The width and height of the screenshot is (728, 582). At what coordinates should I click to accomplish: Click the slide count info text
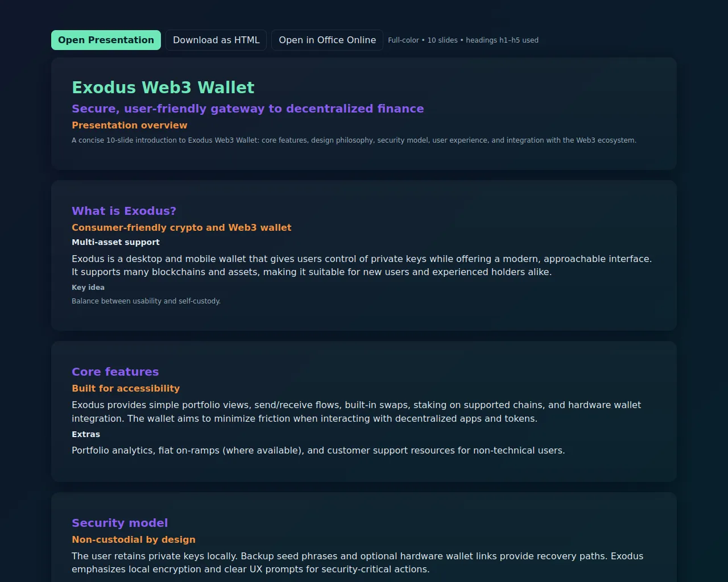(x=463, y=40)
